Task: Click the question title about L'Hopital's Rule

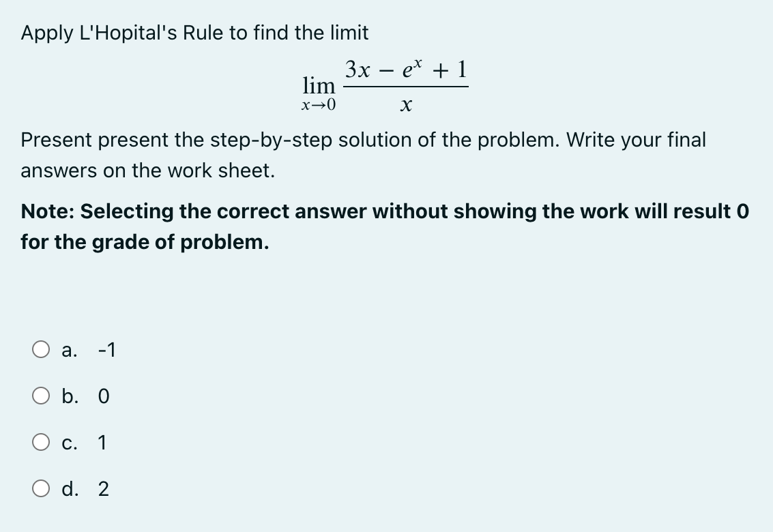Action: tap(194, 32)
